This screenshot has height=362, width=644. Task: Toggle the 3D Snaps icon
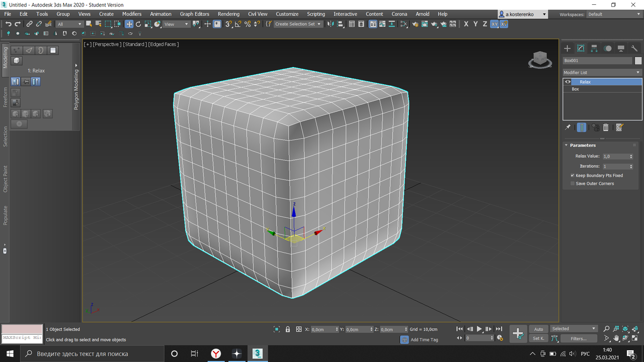pyautogui.click(x=229, y=24)
